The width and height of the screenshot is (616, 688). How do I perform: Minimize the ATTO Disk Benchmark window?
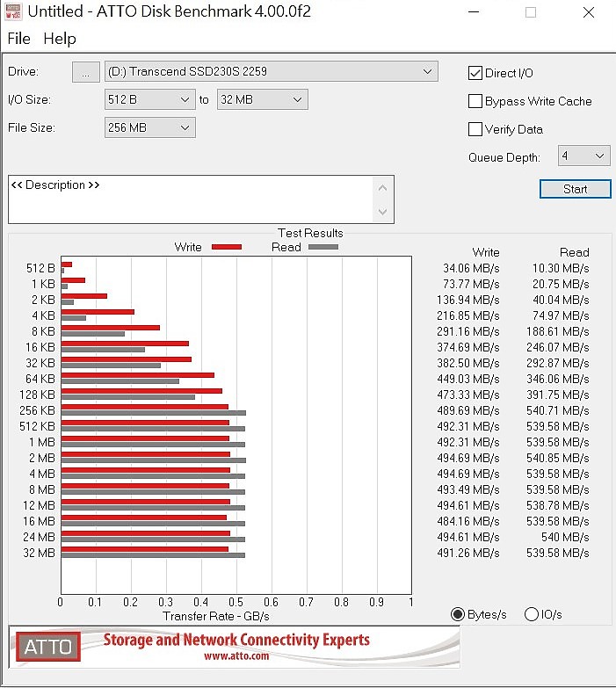tap(474, 11)
